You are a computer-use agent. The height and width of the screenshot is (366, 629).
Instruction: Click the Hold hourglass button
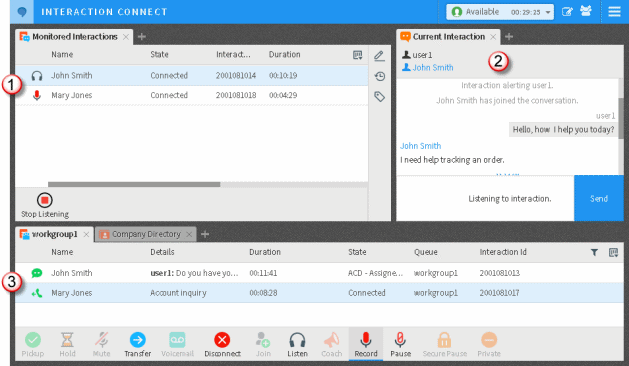(67, 345)
